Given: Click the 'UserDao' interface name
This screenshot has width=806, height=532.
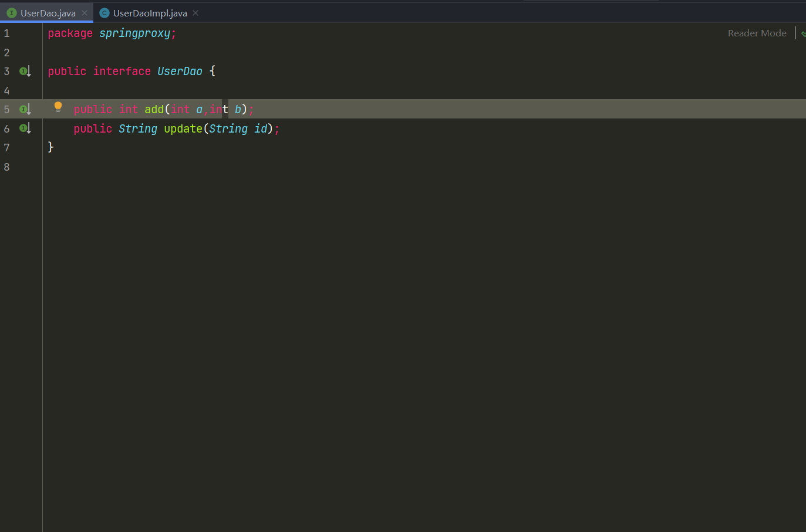Looking at the screenshot, I should (x=180, y=71).
